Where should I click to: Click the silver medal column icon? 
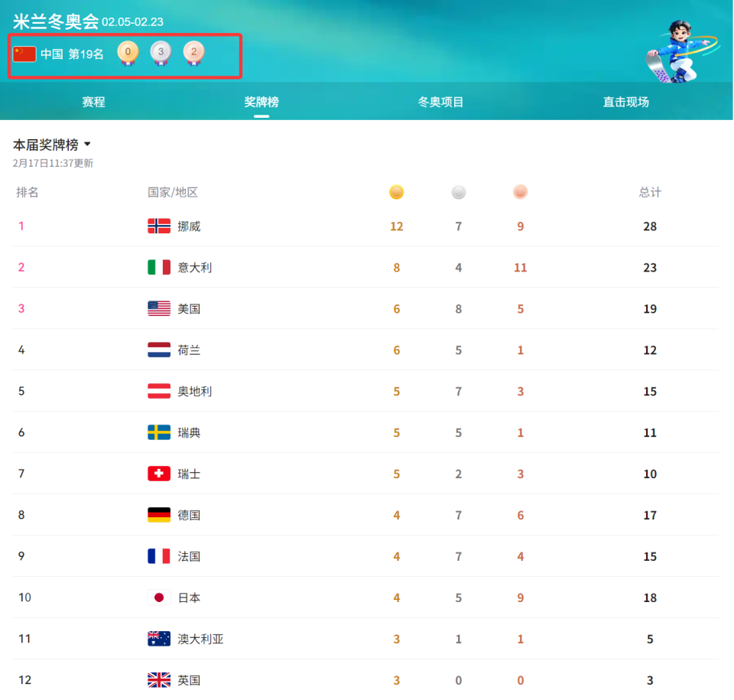pos(458,192)
